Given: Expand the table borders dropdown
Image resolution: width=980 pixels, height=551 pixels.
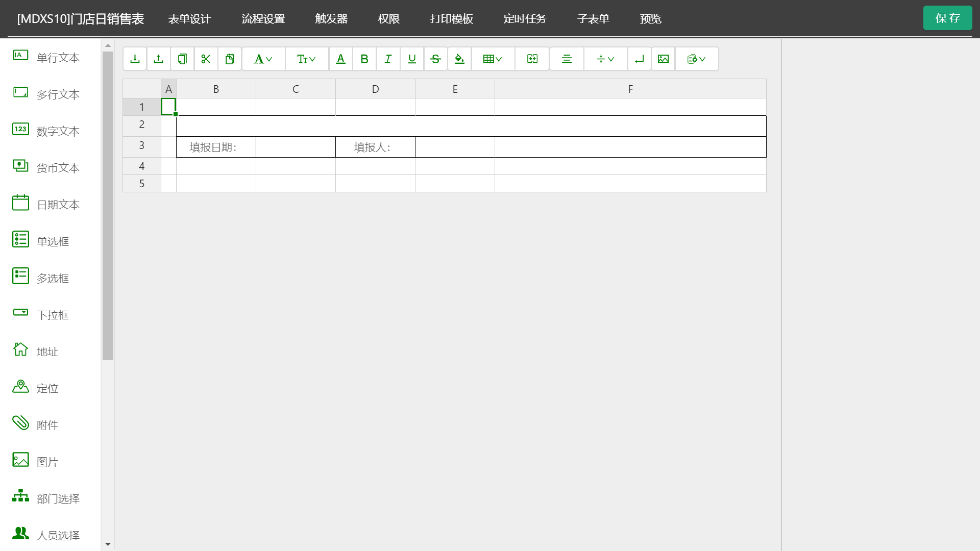Looking at the screenshot, I should point(493,59).
